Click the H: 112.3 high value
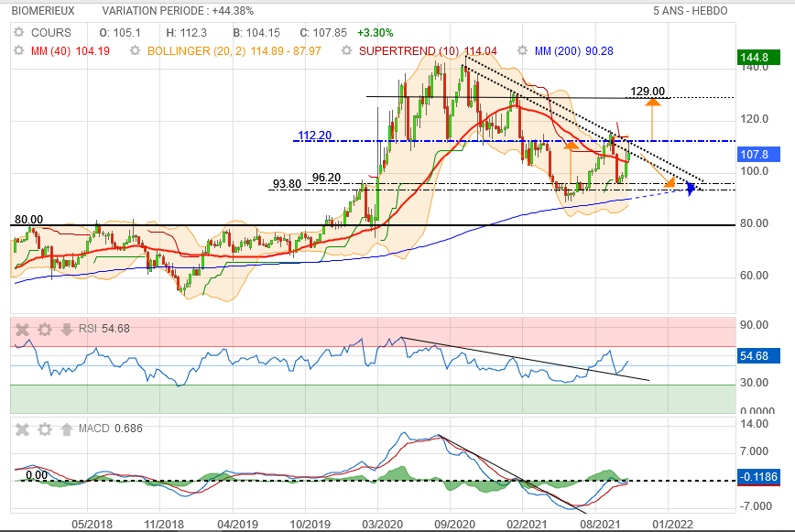Viewport: 795px width, 532px height. pos(187,33)
